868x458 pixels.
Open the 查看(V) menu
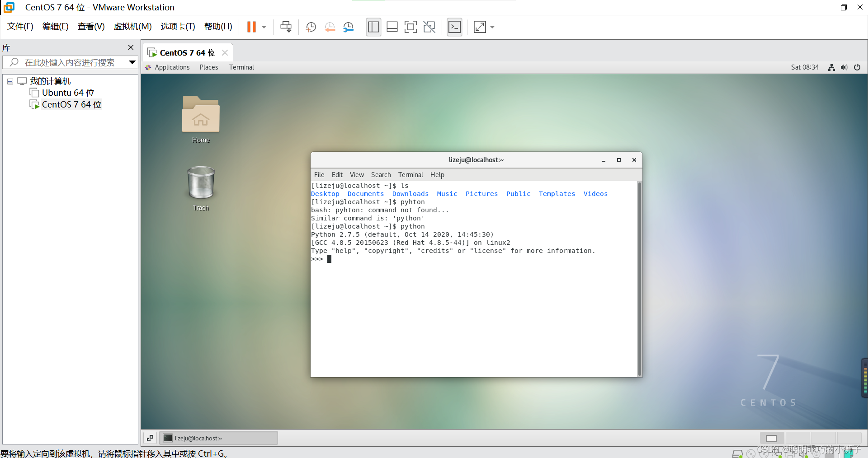pos(91,27)
